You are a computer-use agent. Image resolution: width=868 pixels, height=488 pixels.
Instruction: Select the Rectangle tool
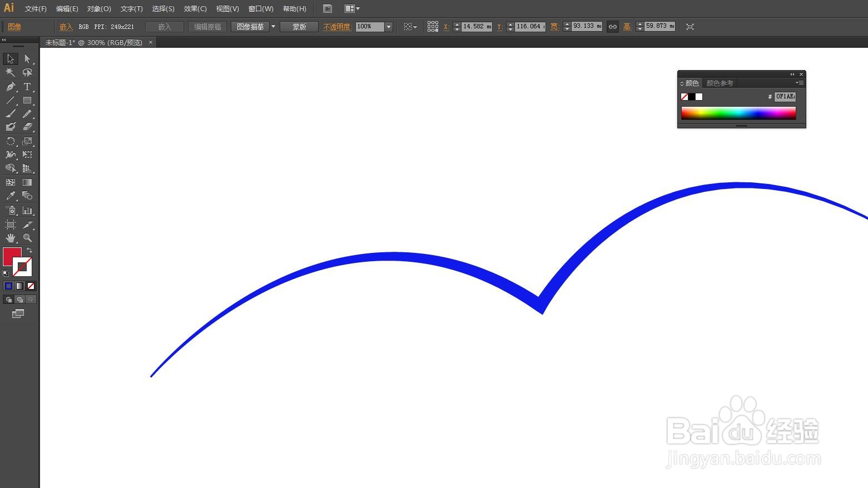coord(27,101)
